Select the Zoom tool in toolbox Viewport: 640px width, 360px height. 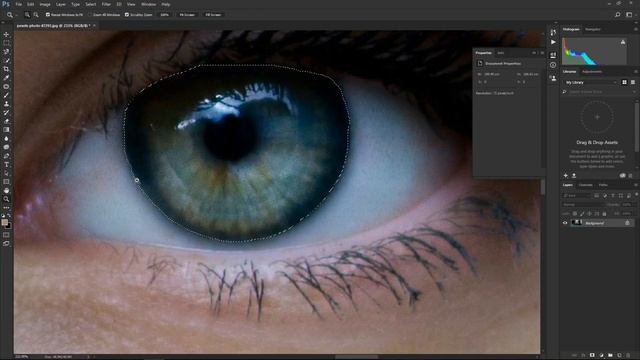[x=6, y=199]
